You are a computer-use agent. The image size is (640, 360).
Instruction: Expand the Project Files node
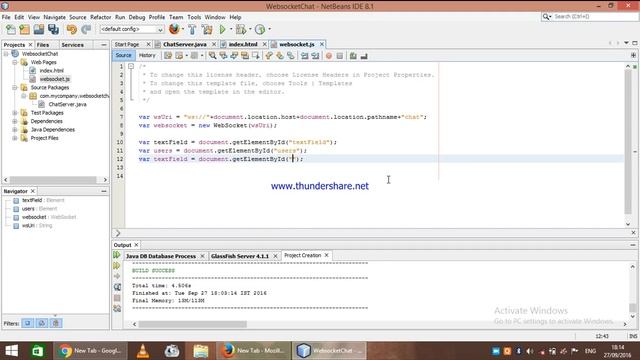15,138
